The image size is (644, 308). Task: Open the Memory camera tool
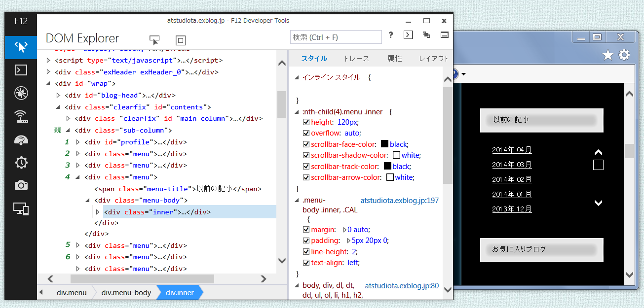pos(21,185)
